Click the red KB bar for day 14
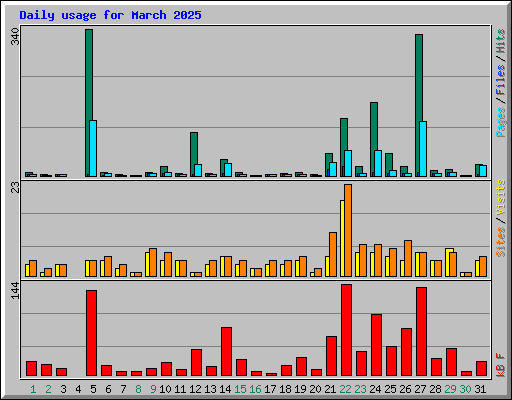The width and height of the screenshot is (512, 400). click(227, 352)
